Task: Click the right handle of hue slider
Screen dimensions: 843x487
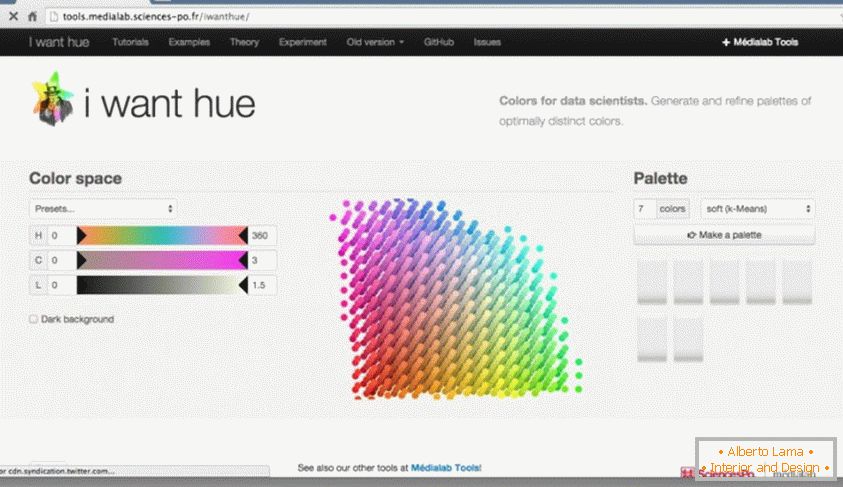Action: 244,235
